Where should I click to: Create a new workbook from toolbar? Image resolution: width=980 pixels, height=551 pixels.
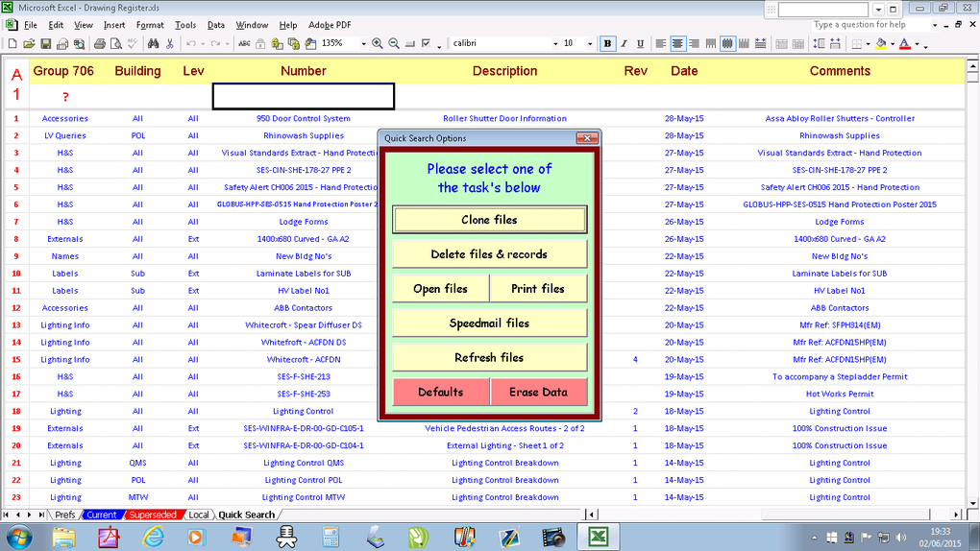point(12,44)
